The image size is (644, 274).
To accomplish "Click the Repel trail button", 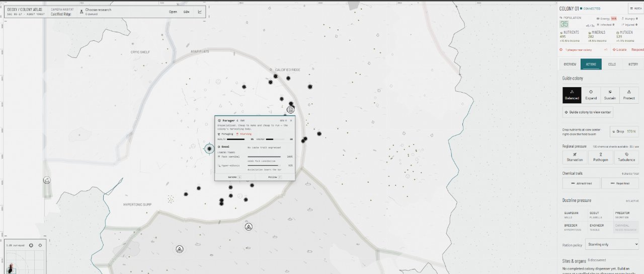I will click(x=620, y=183).
